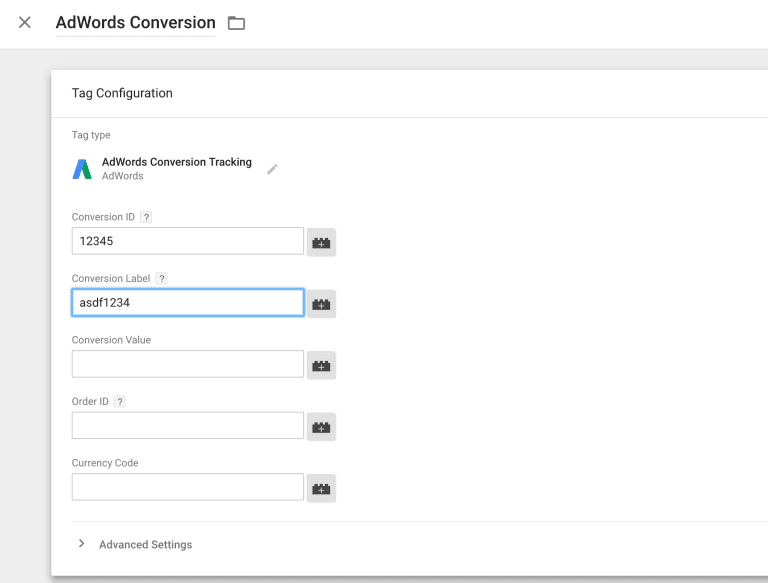Insert variable for Order ID field
The width and height of the screenshot is (768, 583).
pos(321,427)
